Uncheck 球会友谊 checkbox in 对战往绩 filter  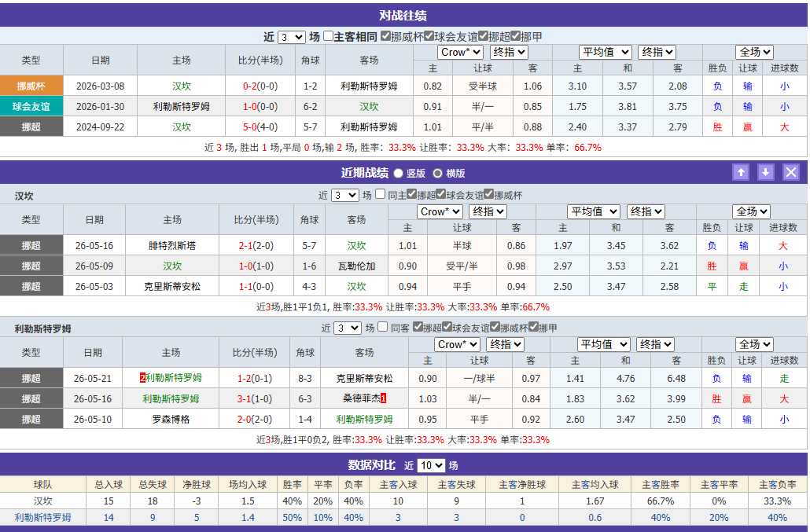click(429, 36)
